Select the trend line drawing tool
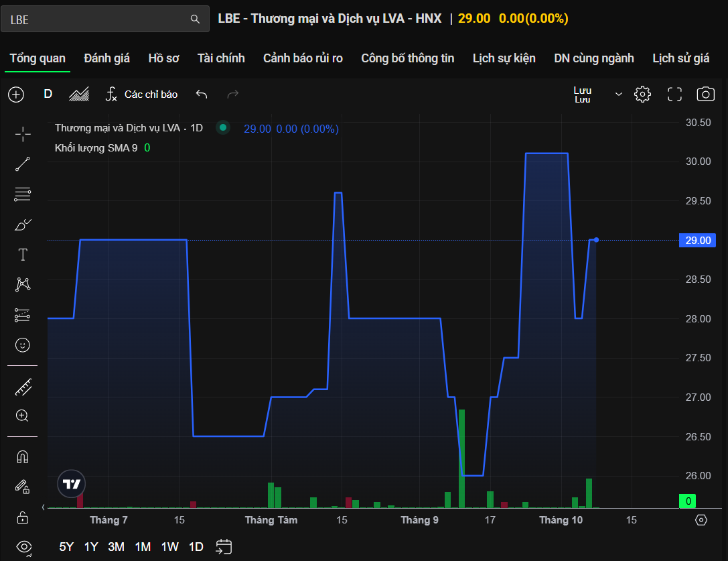Screen dimensions: 728x561 coord(23,164)
